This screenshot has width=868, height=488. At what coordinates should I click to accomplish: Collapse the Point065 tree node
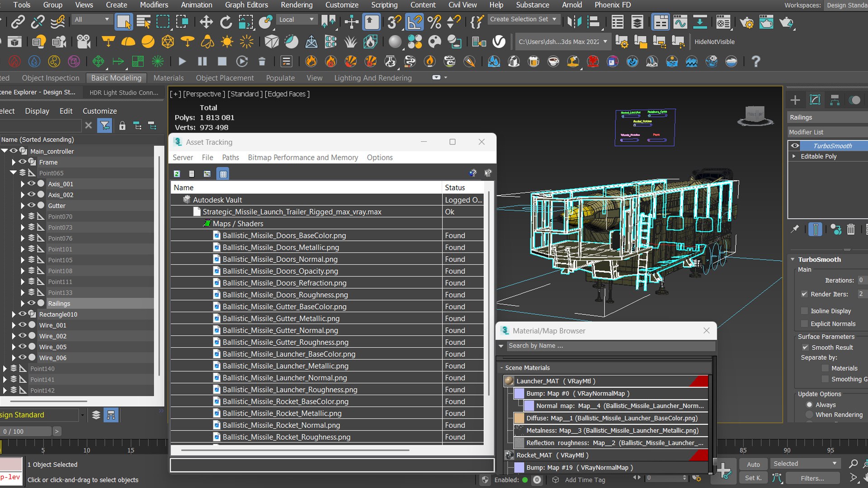click(x=13, y=173)
